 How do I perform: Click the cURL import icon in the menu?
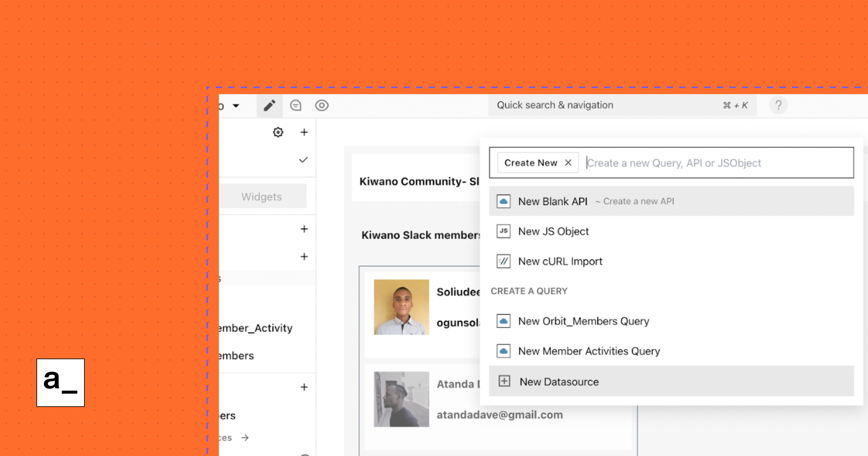coord(503,261)
